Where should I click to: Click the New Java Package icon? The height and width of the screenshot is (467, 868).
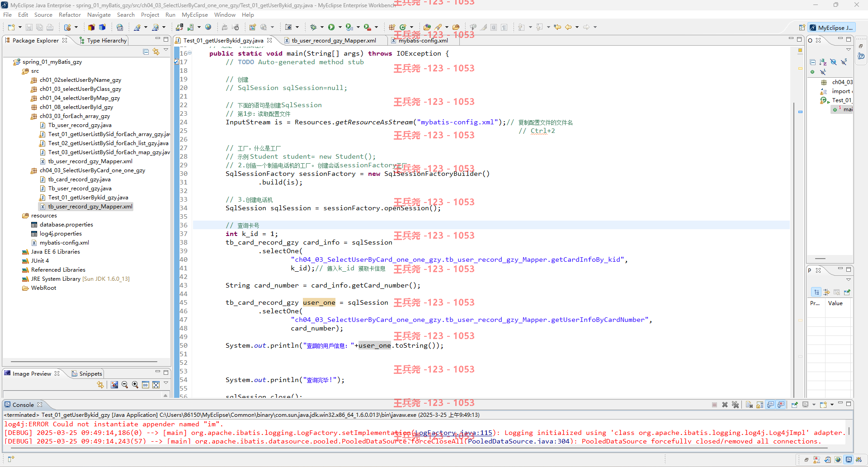coord(392,27)
